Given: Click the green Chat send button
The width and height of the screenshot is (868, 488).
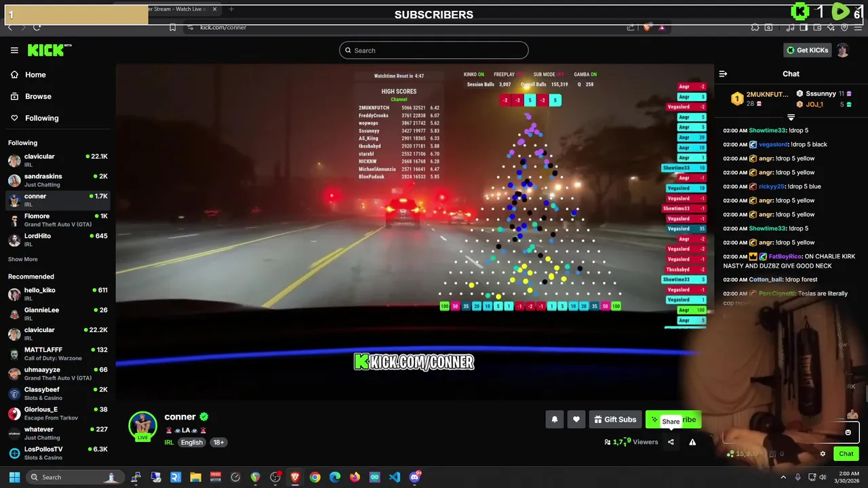Looking at the screenshot, I should point(846,454).
